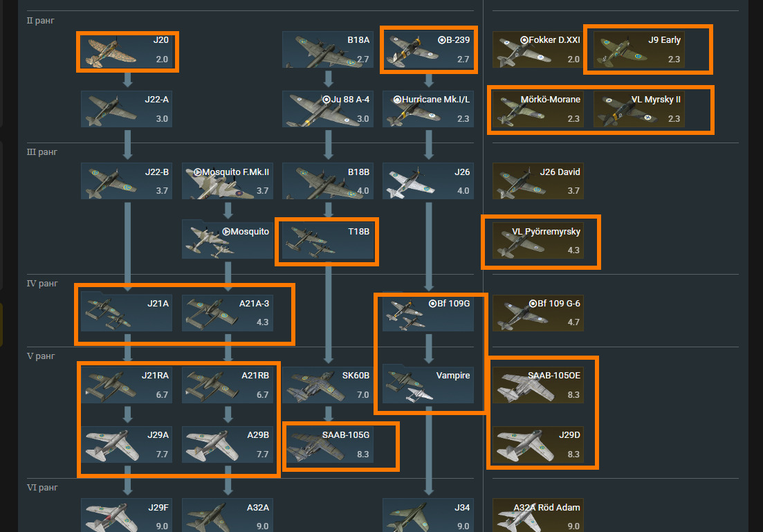Open the T18B aircraft group folder

[x=327, y=241]
